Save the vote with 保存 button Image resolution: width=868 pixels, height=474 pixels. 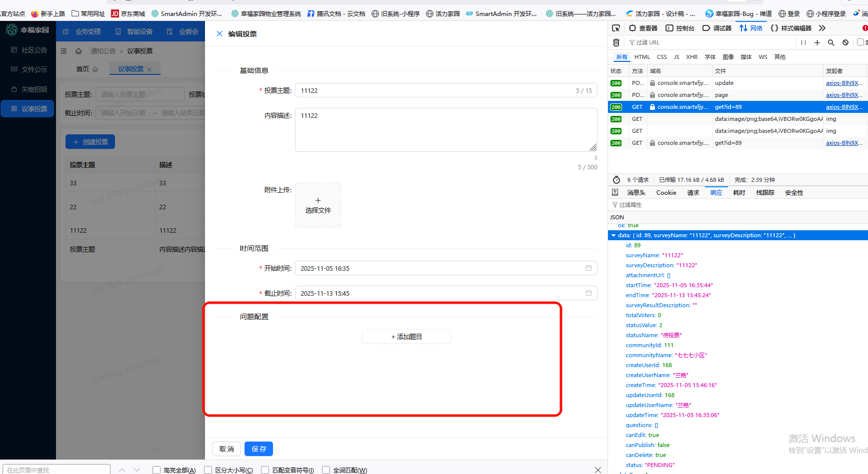click(x=258, y=449)
